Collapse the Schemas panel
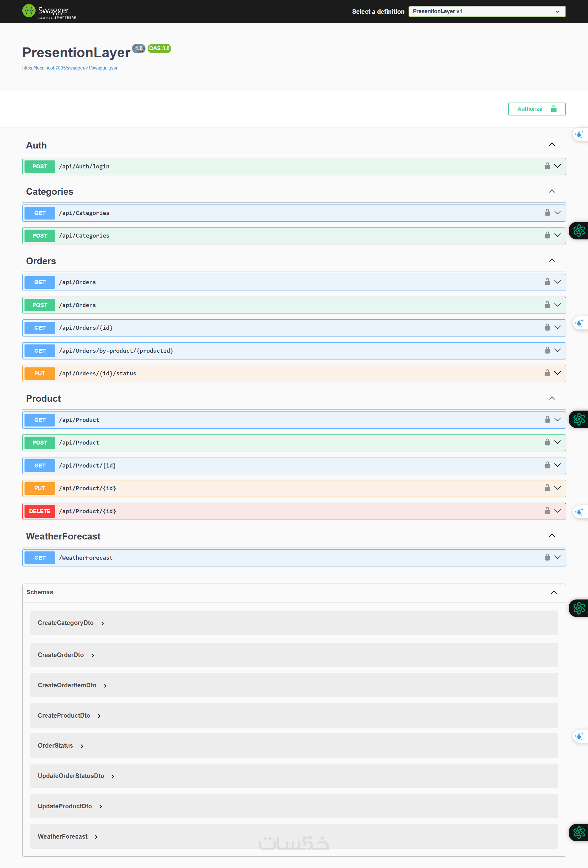This screenshot has width=588, height=868. pos(554,593)
